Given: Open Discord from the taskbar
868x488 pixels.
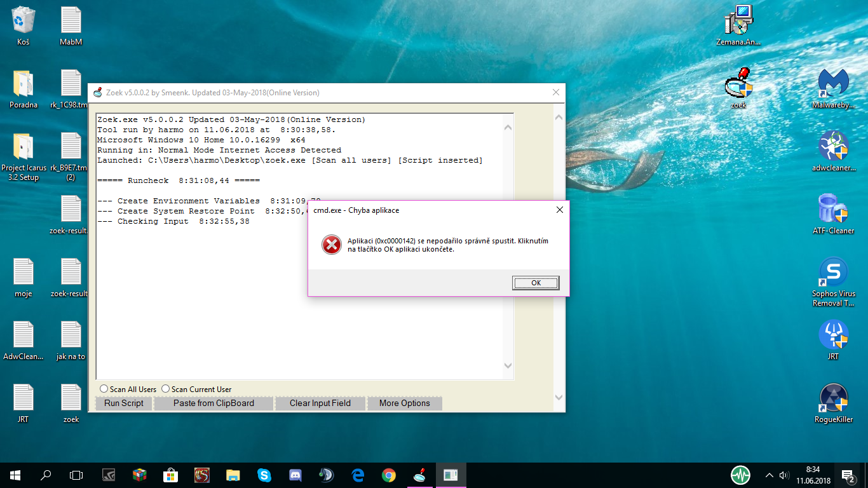Looking at the screenshot, I should 295,475.
